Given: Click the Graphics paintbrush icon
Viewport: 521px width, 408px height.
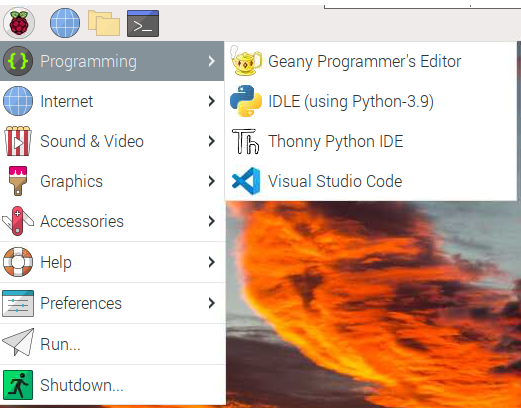Looking at the screenshot, I should [x=18, y=181].
